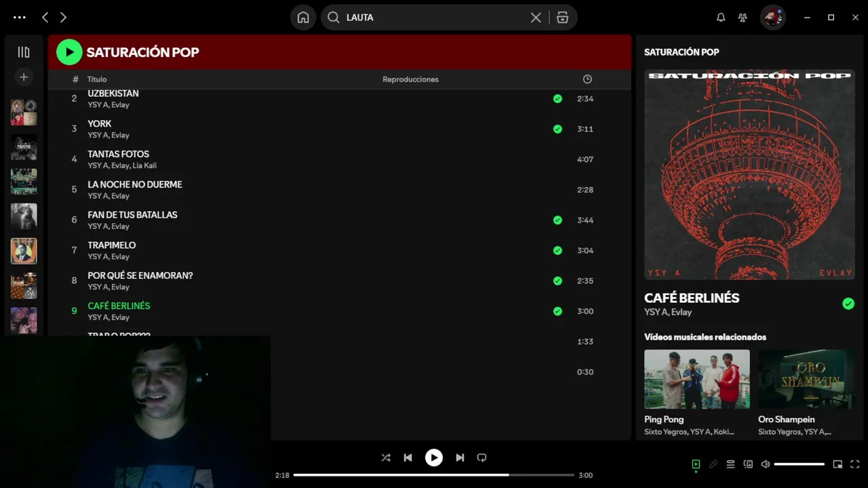
Task: Adjust the volume slider
Action: [800, 464]
